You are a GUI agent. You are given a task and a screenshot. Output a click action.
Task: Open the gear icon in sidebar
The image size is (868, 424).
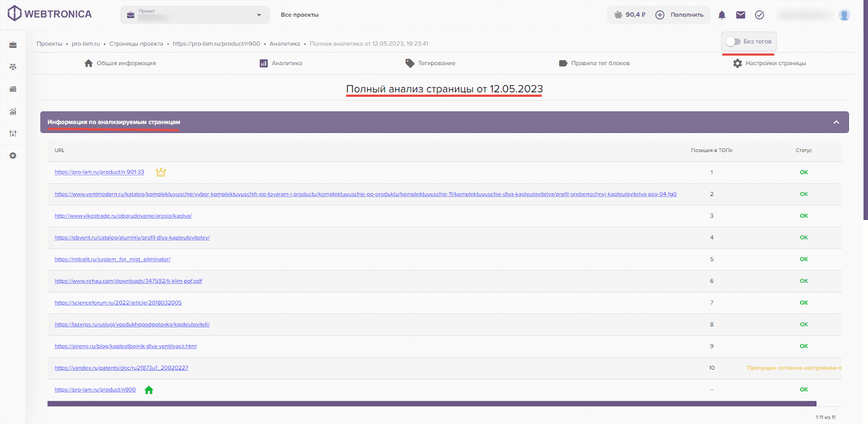click(x=13, y=156)
